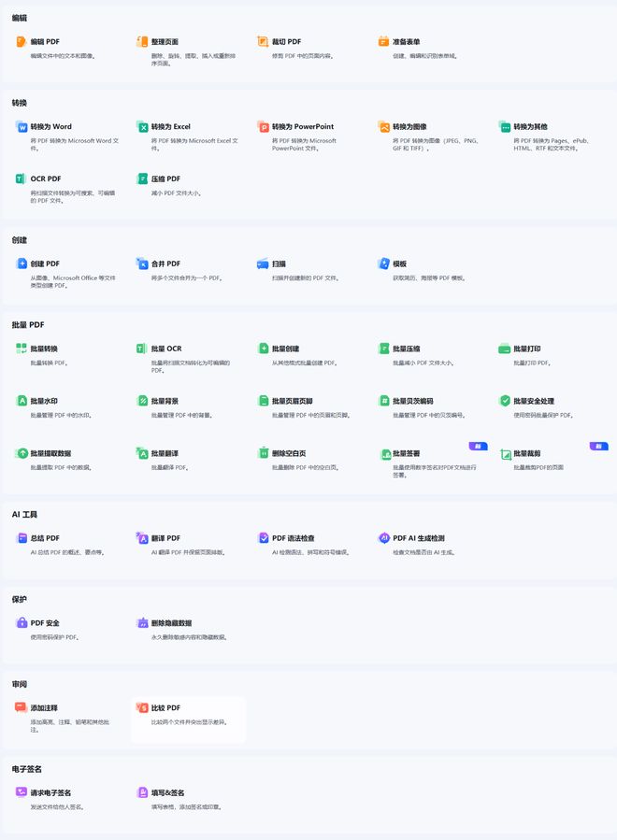Choose the 转换为 Excel icon
The width and height of the screenshot is (617, 840).
[x=142, y=126]
